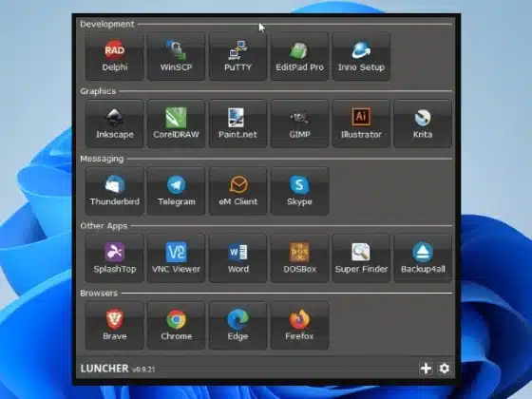Viewport: 532px width, 399px height.
Task: Launch VNC Viewer
Action: click(x=176, y=258)
